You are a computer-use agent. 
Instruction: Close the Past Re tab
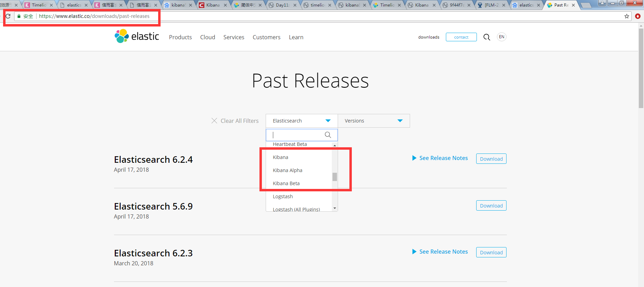(573, 5)
